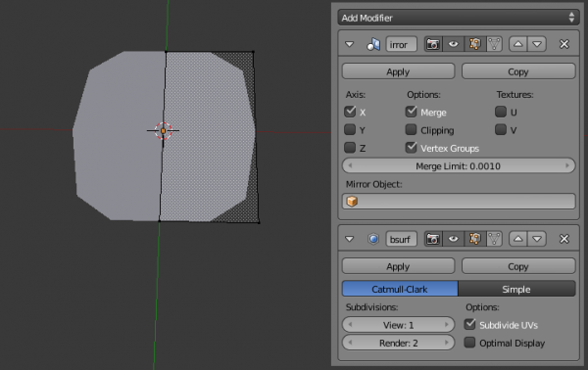This screenshot has height=370, width=588.
Task: Select the bottom-left vertex on the mirror axis
Action: pos(160,221)
